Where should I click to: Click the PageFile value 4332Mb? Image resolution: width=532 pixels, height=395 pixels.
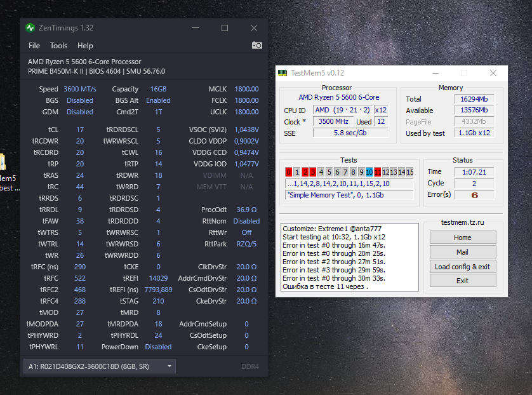[x=474, y=121]
